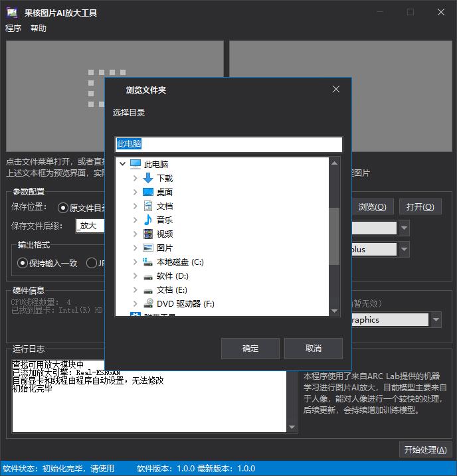Click the 文档 (E:) drive icon

click(x=148, y=290)
